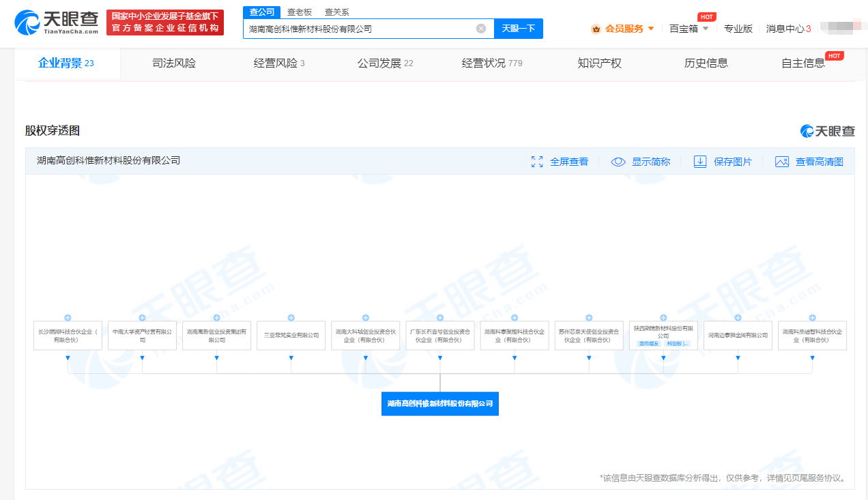The height and width of the screenshot is (500, 868).
Task: Open the 经营风险 tab
Action: click(279, 63)
